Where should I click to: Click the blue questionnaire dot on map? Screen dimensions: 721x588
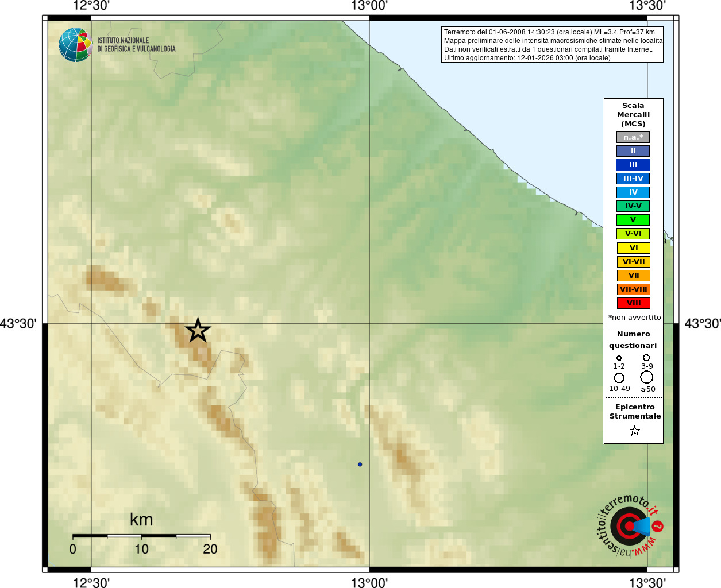click(360, 464)
